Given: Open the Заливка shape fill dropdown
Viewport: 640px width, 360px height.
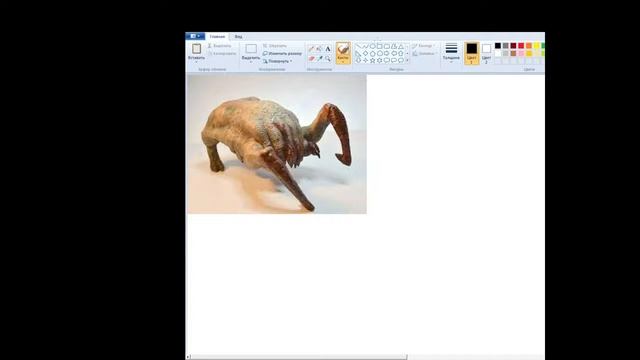Looking at the screenshot, I should 424,53.
